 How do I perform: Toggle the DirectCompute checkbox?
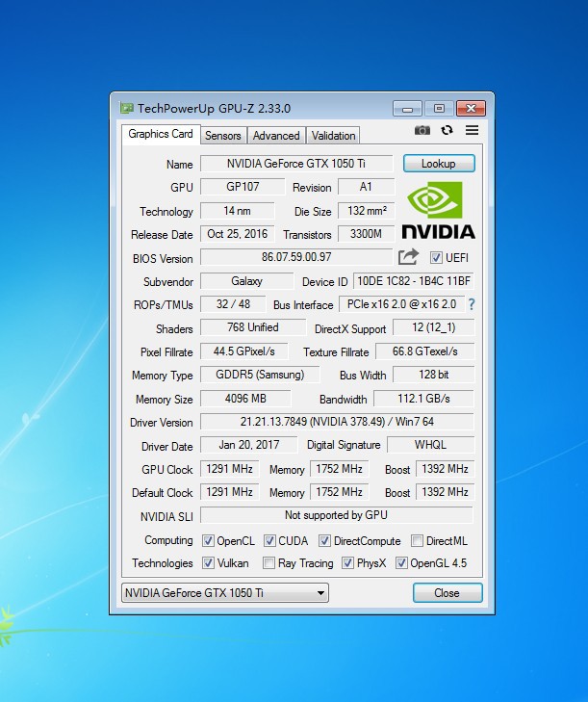tap(324, 541)
